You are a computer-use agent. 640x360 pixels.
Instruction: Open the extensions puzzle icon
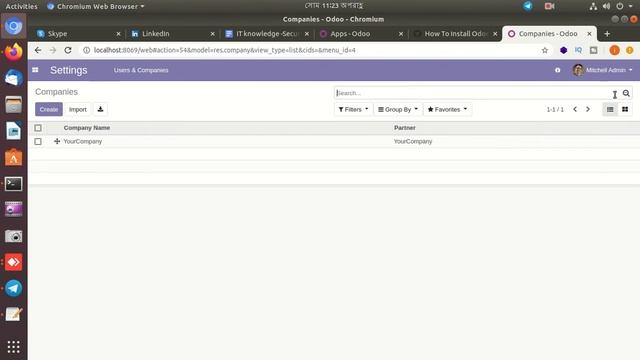pos(593,50)
